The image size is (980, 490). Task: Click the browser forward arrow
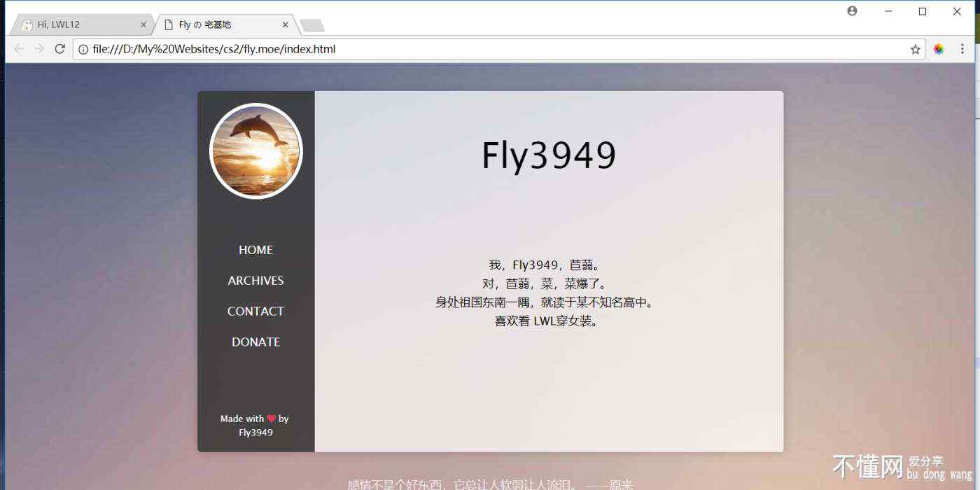click(39, 49)
